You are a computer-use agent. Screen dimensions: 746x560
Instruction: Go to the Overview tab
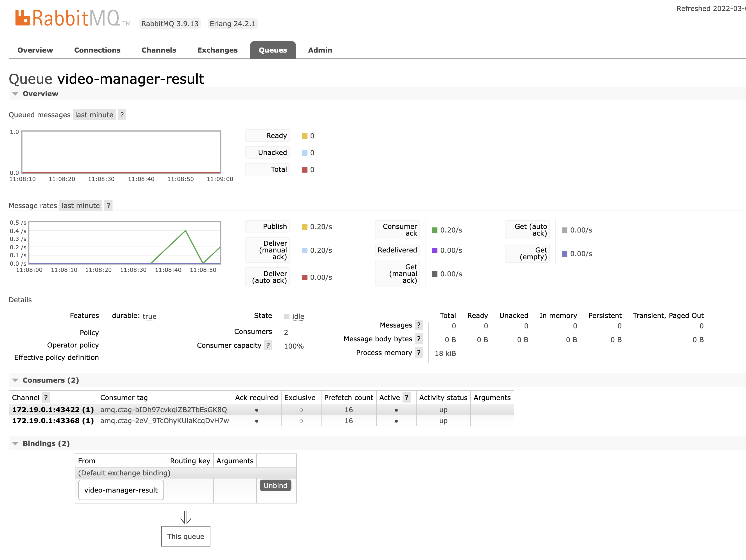coord(35,50)
